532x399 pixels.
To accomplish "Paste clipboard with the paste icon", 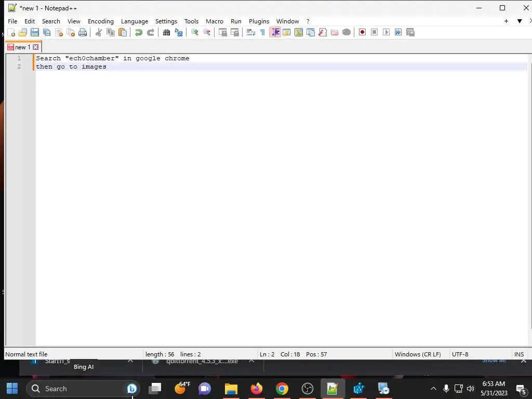I will click(123, 32).
